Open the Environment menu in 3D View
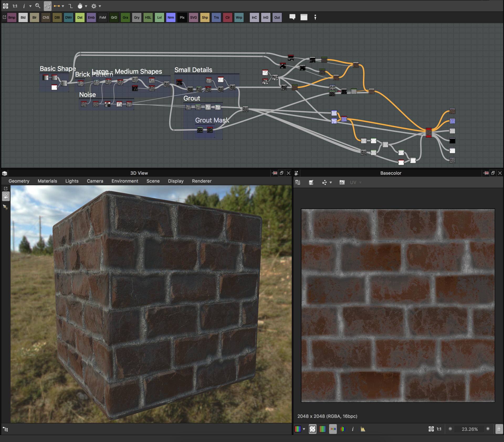 click(x=125, y=181)
